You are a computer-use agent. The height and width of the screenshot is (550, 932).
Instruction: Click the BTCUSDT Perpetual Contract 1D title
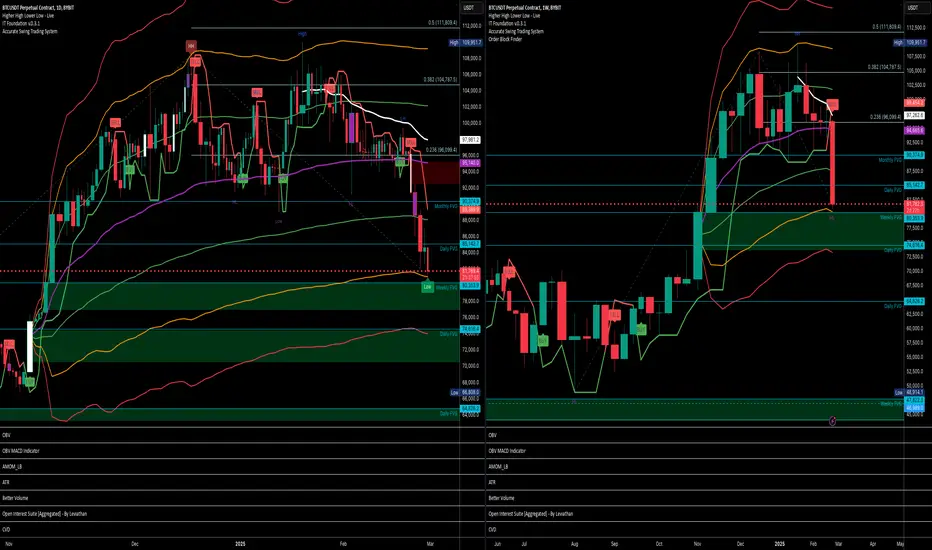pyautogui.click(x=38, y=8)
